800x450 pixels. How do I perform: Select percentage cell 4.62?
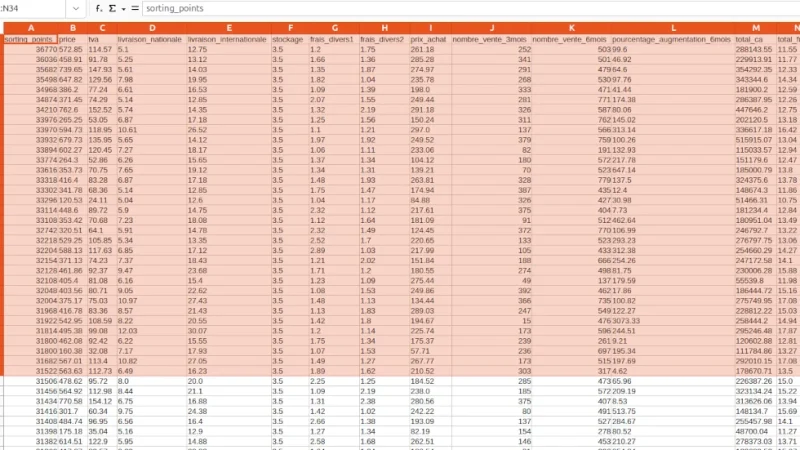click(x=673, y=371)
